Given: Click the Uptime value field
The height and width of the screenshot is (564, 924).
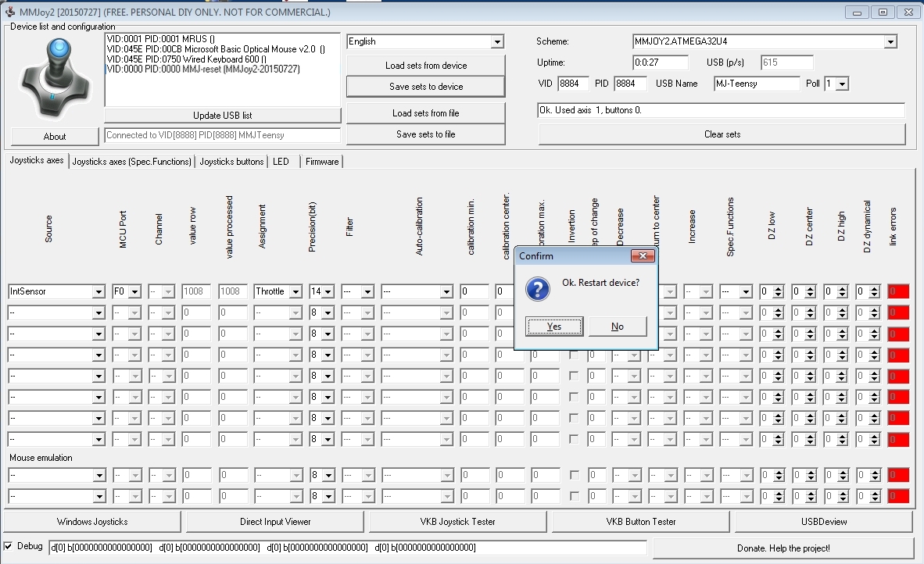Looking at the screenshot, I should pyautogui.click(x=660, y=62).
